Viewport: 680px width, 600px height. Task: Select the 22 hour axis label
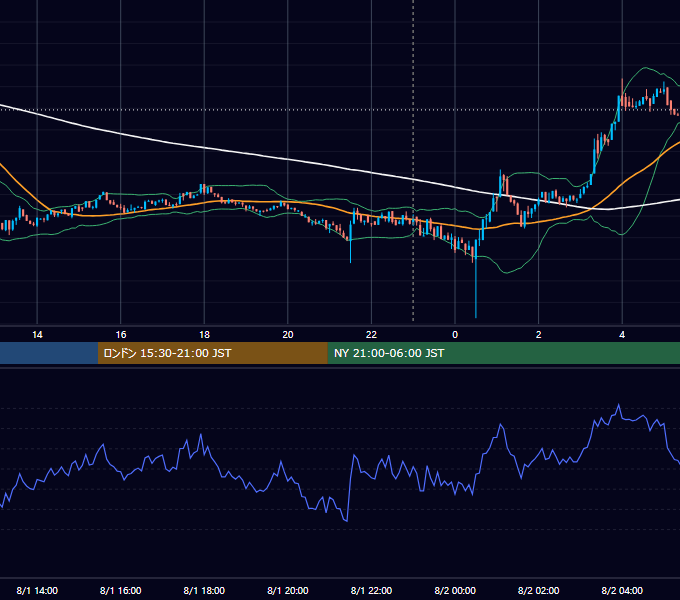click(371, 335)
